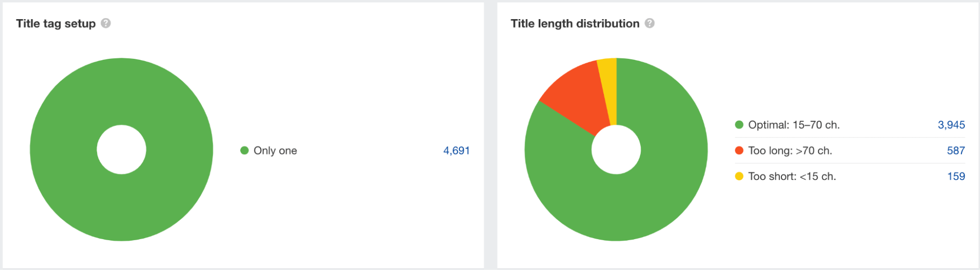Select the "Too short: <15 ch." legend label

(792, 176)
